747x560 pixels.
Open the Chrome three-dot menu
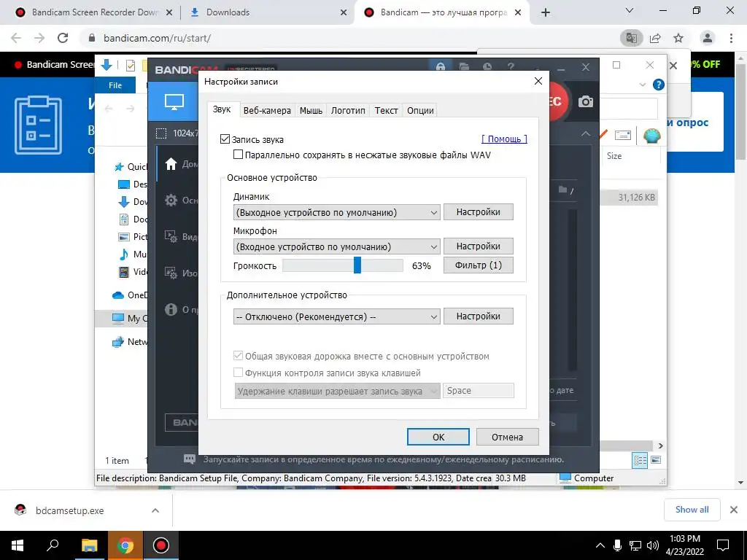(731, 38)
